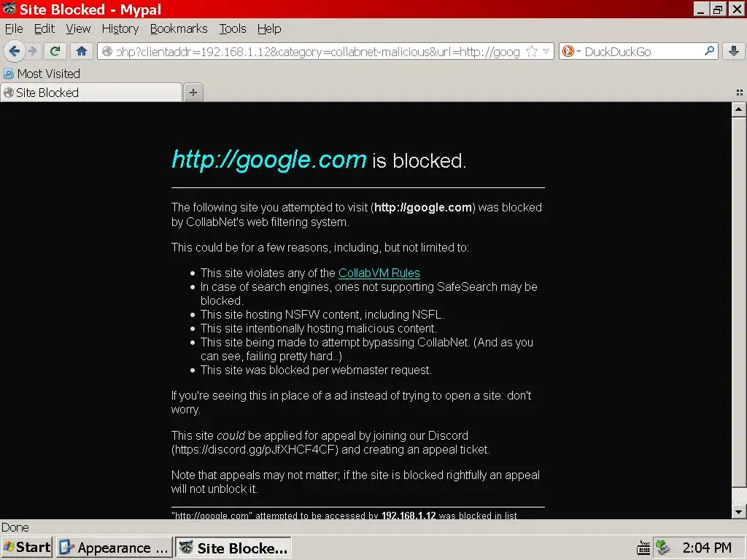Switch to the Appearance taskbar window
747x560 pixels.
pos(114,548)
